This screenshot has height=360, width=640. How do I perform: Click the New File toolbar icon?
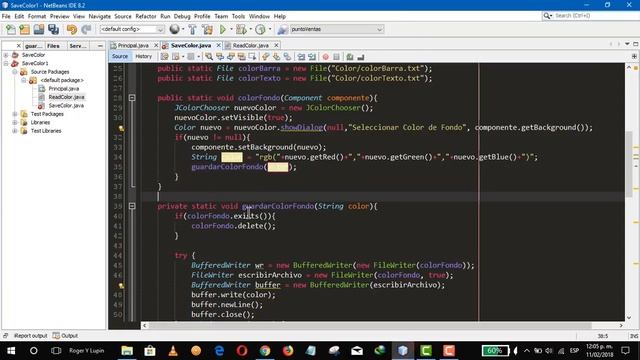pos(11,29)
